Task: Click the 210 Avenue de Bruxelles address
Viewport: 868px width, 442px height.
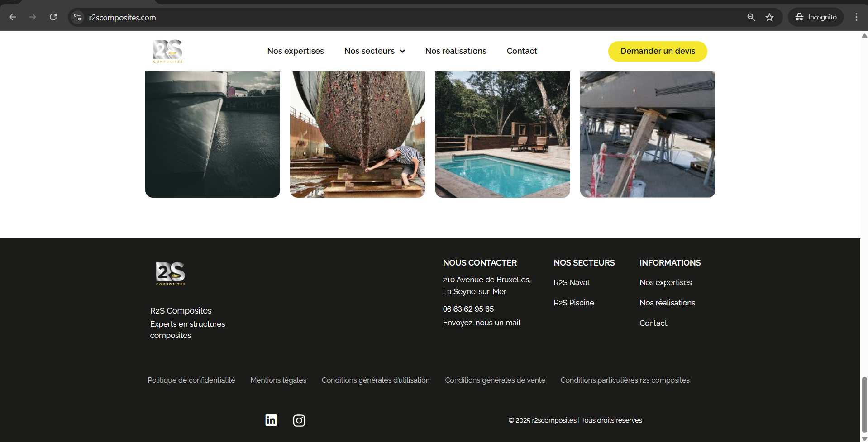Action: point(487,285)
